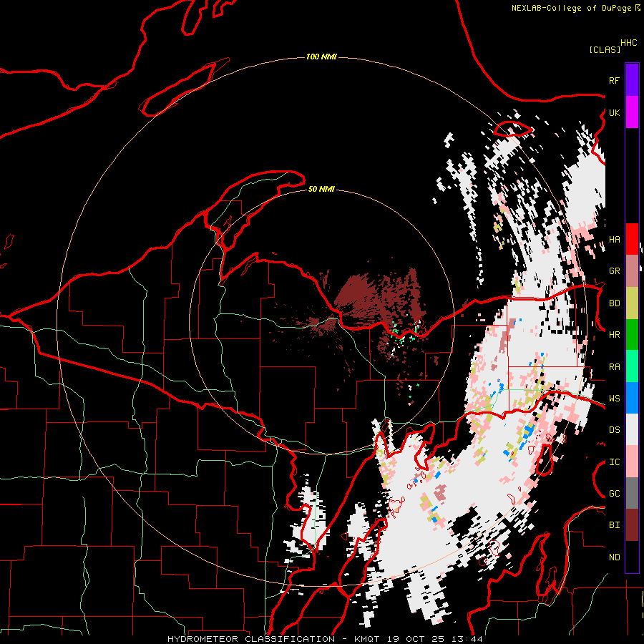Click the RF purple legend color block
This screenshot has height=644, width=644.
coord(632,80)
